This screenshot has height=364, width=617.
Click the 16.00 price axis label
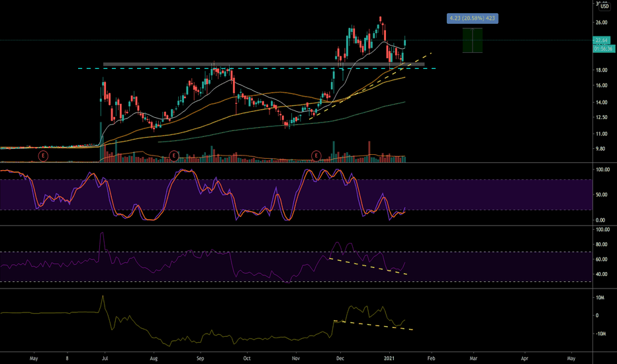601,85
